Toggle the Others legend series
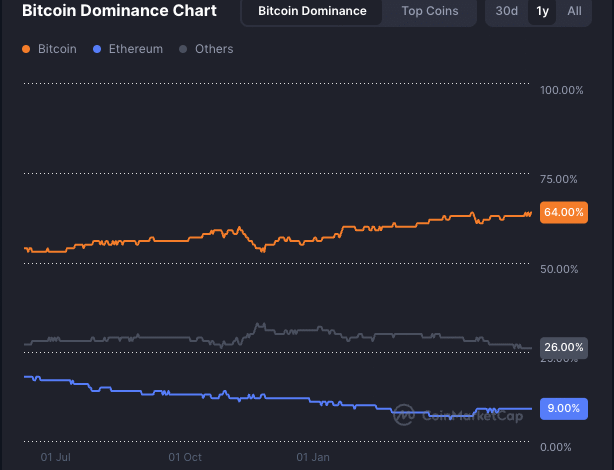Screen dimensions: 614x470 206,49
